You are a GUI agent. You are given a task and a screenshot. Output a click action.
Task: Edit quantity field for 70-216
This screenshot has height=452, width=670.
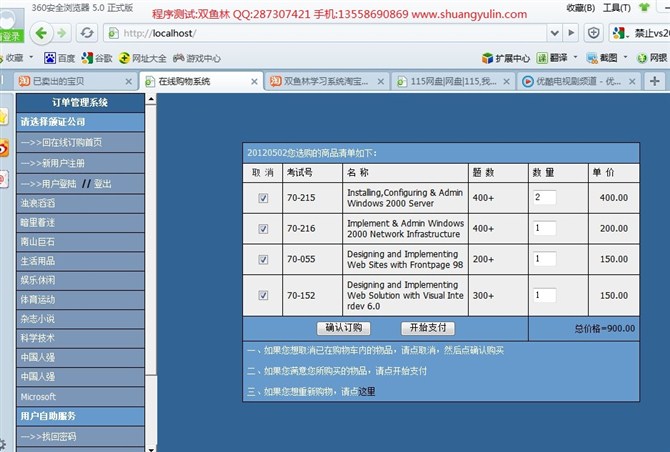(x=544, y=228)
